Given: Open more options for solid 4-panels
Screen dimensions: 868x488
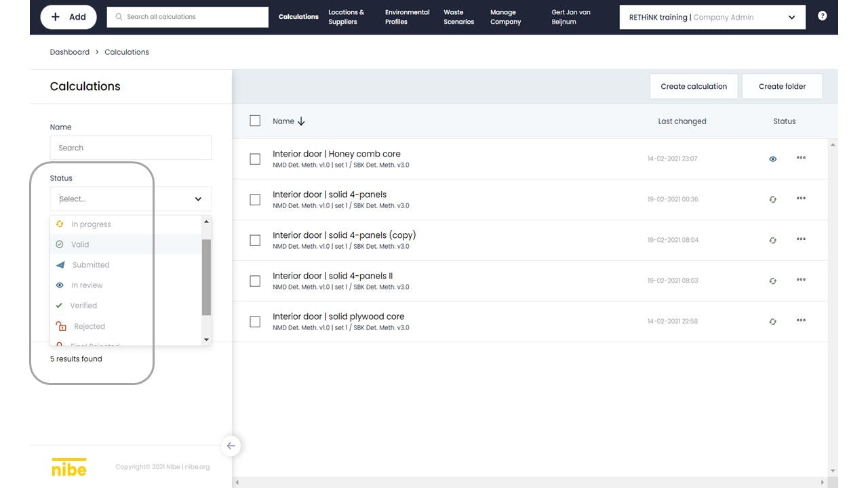Looking at the screenshot, I should click(801, 199).
